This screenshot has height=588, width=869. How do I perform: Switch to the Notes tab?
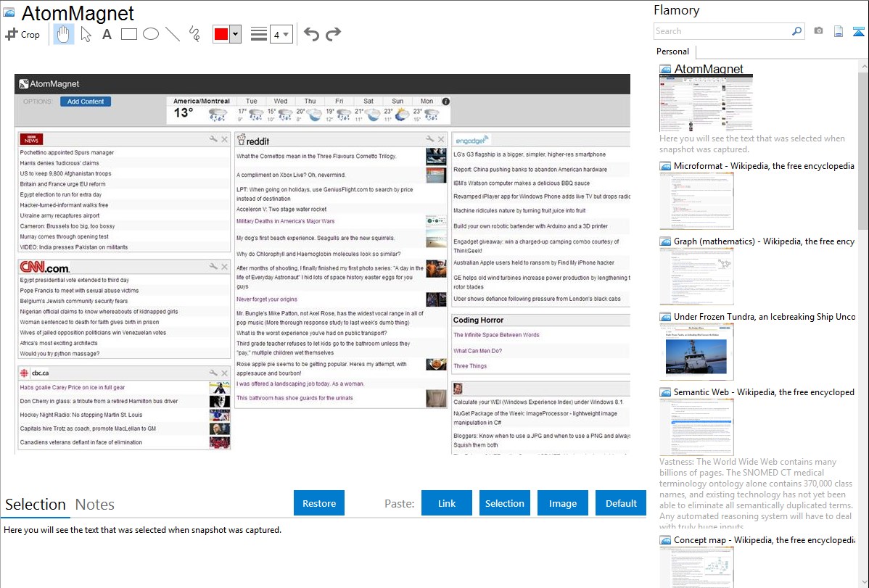[x=95, y=505]
